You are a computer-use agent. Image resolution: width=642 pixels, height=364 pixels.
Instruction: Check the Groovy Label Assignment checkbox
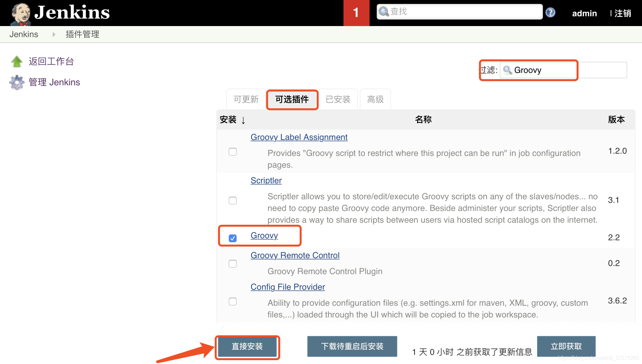[x=233, y=152]
